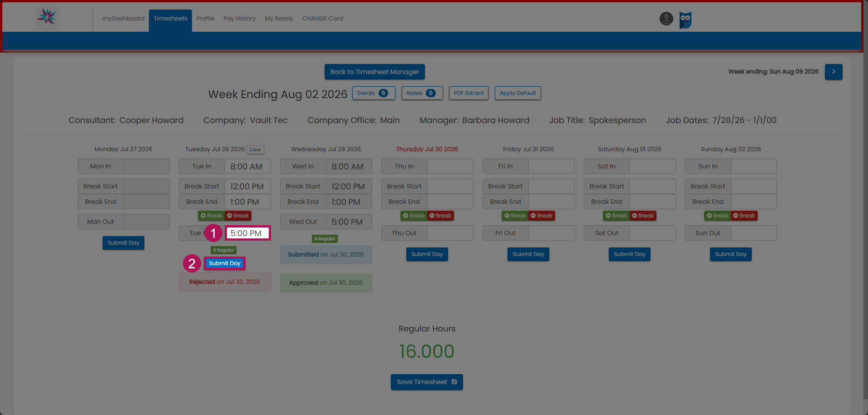The image size is (868, 415).
Task: Click the Tue In 8:00 AM field
Action: tap(248, 166)
